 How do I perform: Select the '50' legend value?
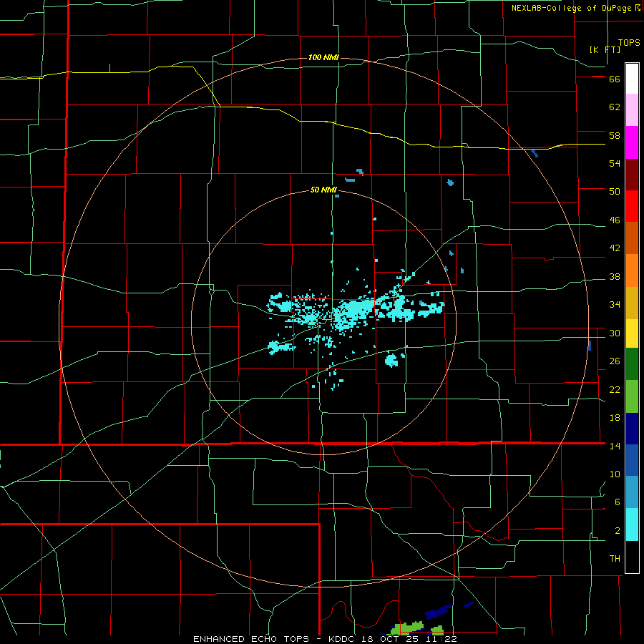(x=615, y=192)
